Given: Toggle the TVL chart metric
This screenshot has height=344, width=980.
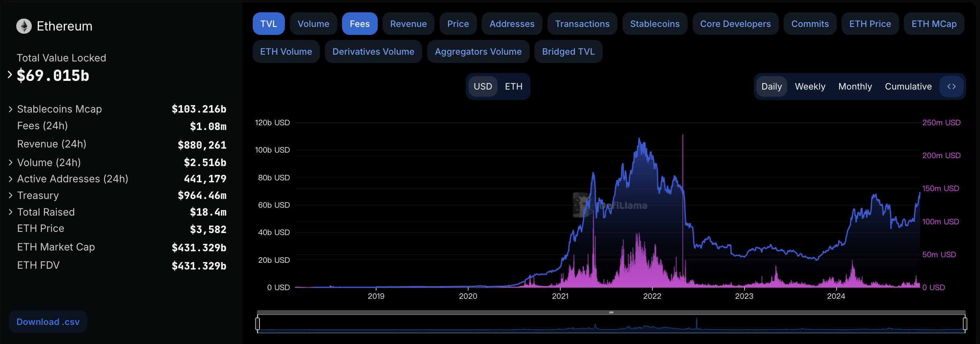Looking at the screenshot, I should pyautogui.click(x=269, y=24).
